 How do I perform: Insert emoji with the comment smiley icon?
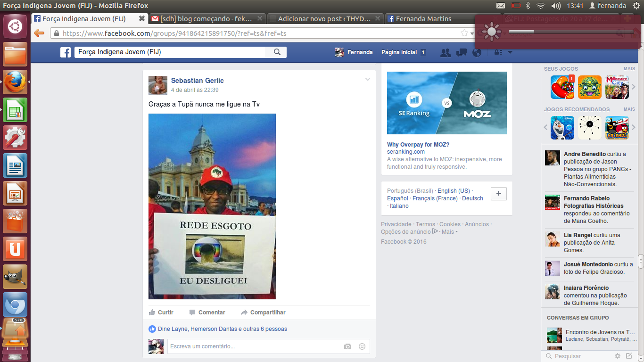[362, 346]
